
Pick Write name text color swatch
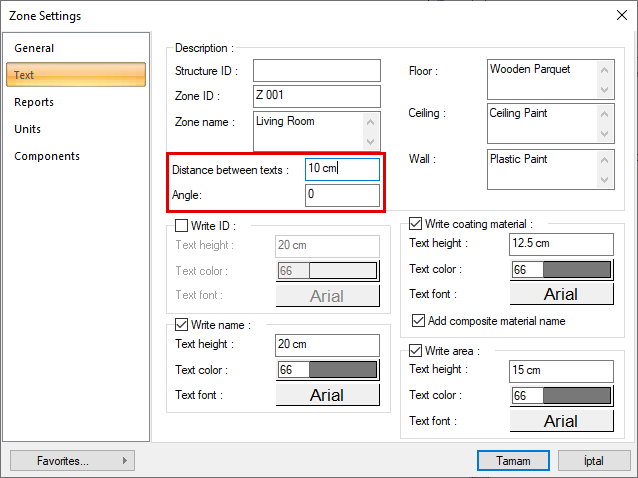point(327,370)
